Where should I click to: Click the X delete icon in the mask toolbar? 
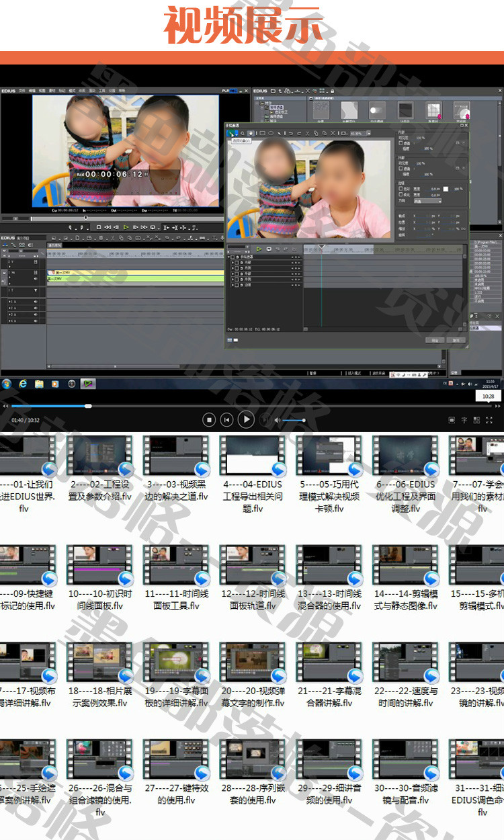tap(333, 133)
